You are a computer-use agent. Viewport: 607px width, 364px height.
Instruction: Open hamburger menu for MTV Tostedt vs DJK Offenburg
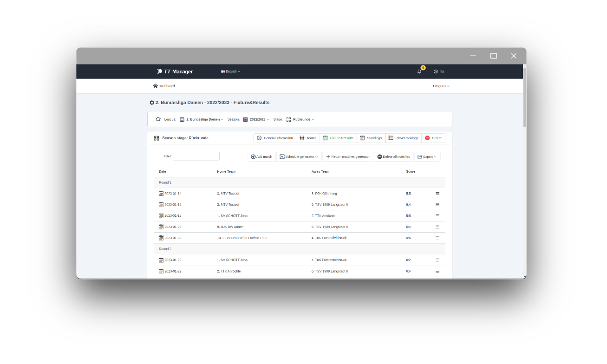(x=437, y=194)
